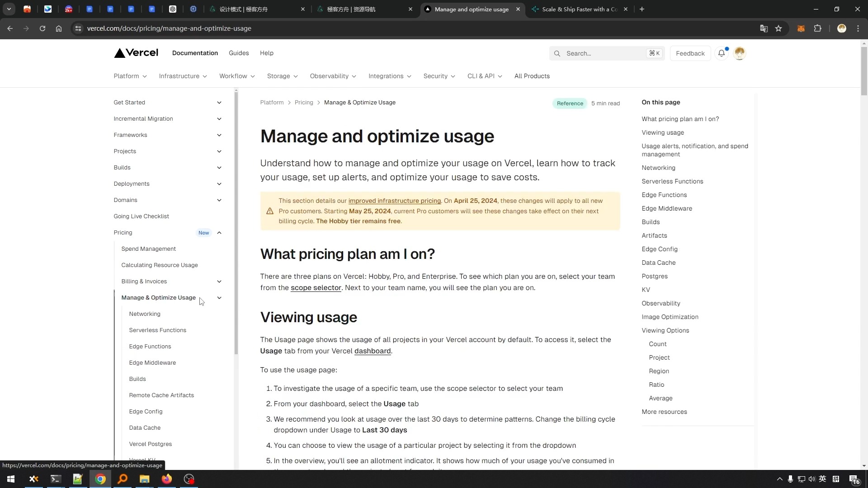
Task: Open the improved infrastructure pricing link
Action: pos(395,201)
